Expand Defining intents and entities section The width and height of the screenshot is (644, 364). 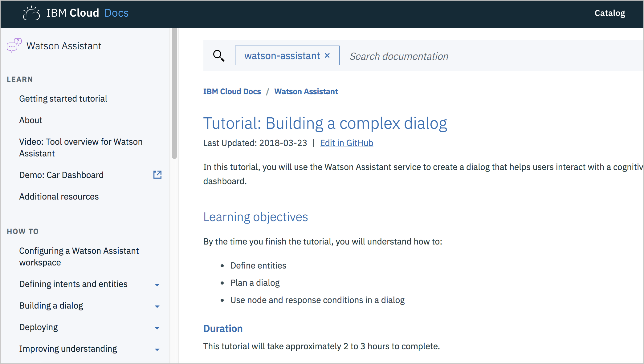(x=157, y=285)
